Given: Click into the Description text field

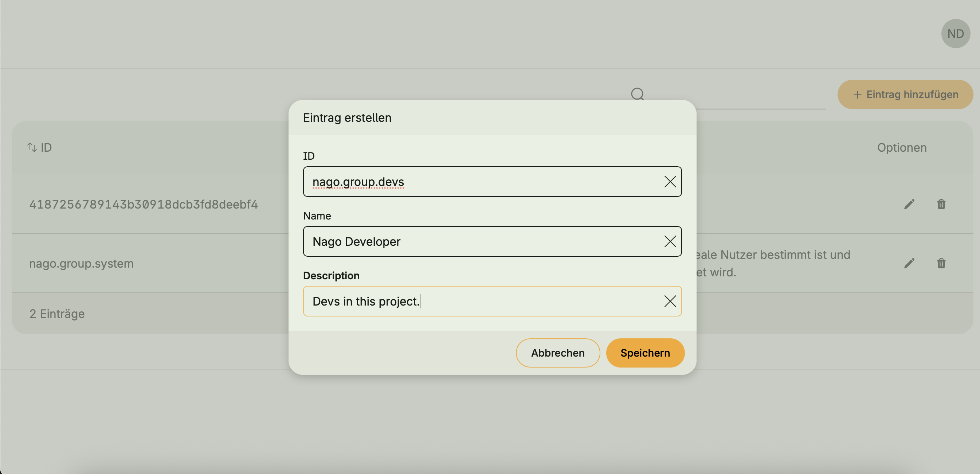Looking at the screenshot, I should [x=533, y=301].
